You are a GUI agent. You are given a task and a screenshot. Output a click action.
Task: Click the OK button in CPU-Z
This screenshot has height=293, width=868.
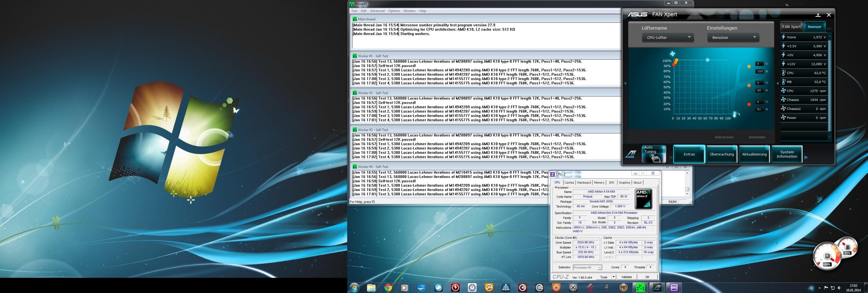click(x=647, y=277)
